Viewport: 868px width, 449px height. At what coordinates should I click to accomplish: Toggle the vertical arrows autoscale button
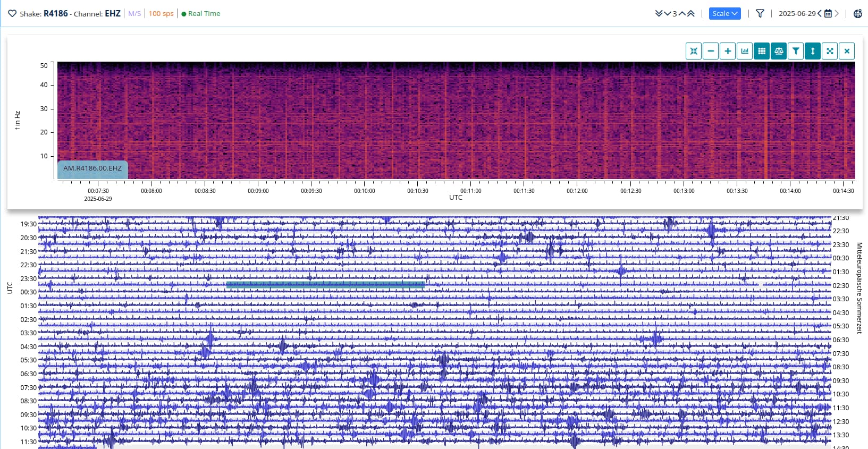(x=813, y=51)
